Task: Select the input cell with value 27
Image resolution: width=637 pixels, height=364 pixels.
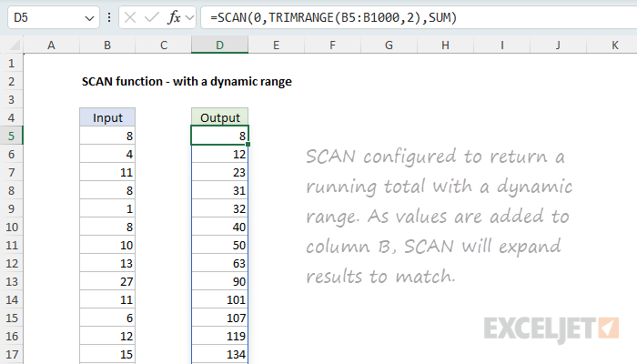Action: point(107,281)
